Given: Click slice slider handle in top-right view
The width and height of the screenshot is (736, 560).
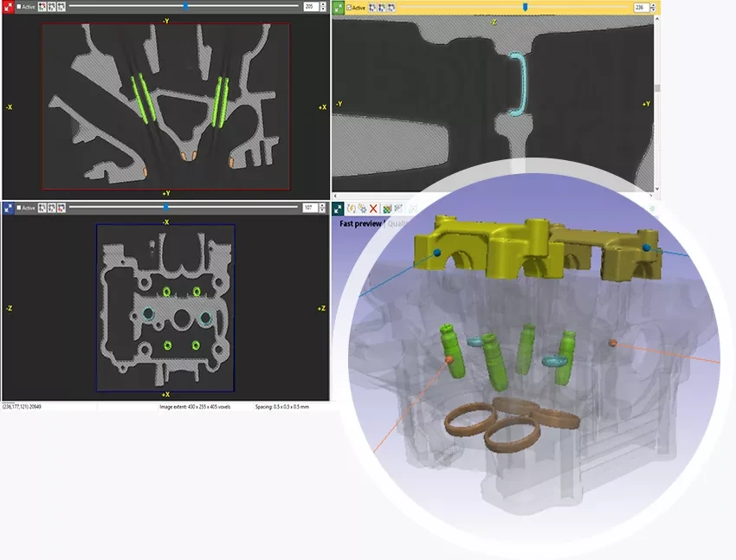Looking at the screenshot, I should point(526,7).
